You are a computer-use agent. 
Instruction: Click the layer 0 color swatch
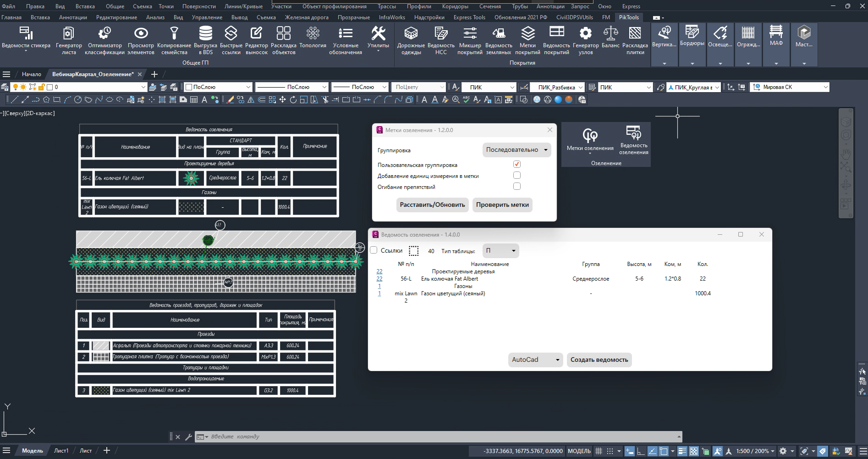(50, 87)
